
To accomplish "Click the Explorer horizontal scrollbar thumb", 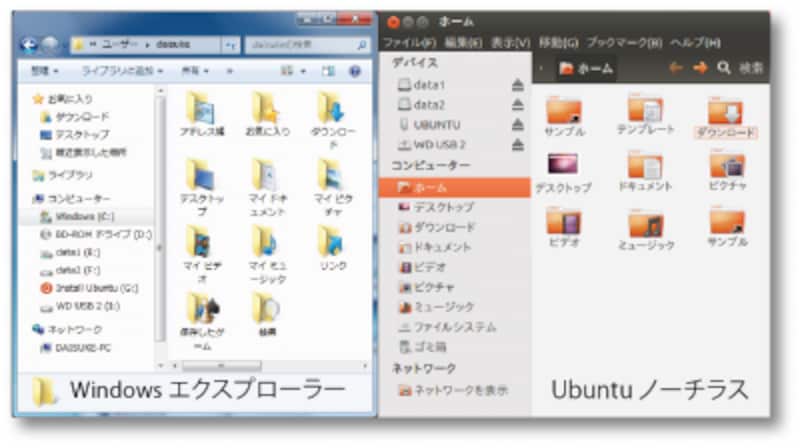I will [x=221, y=366].
